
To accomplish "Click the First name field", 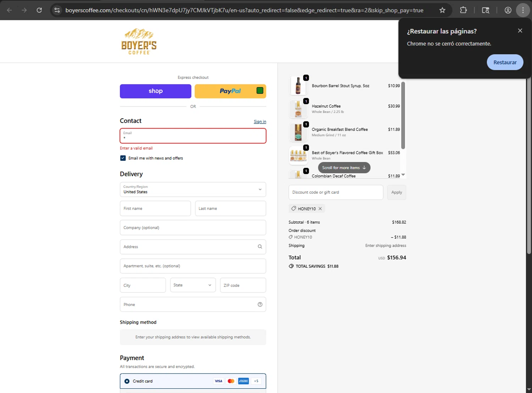I will pos(155,208).
